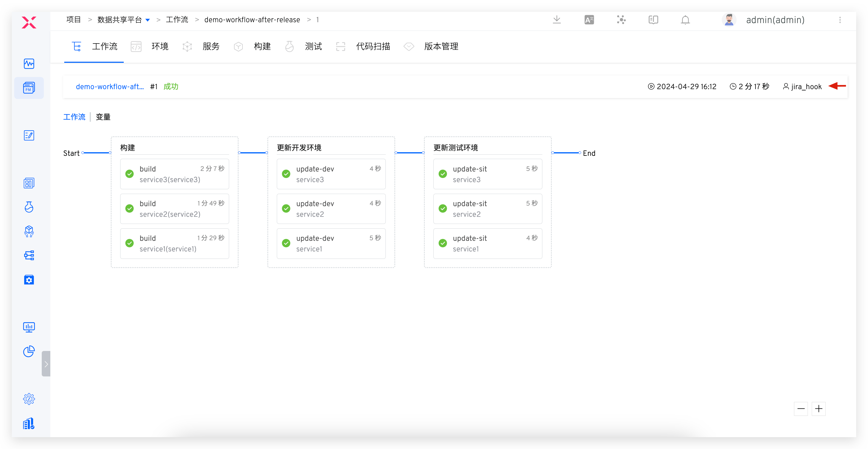This screenshot has width=868, height=449.
Task: Expand the 数据共享平台 project dropdown
Action: click(148, 20)
